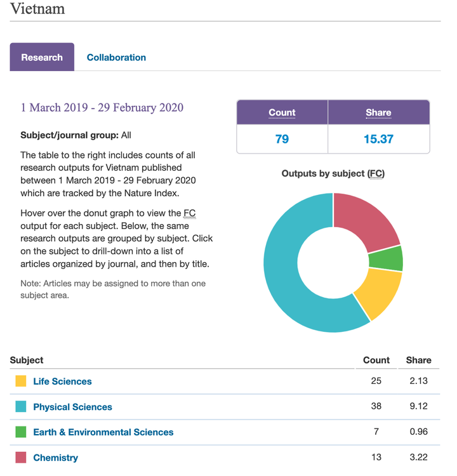Click yellow swatch beside Life Sciences
This screenshot has height=476, width=457.
coord(21,381)
